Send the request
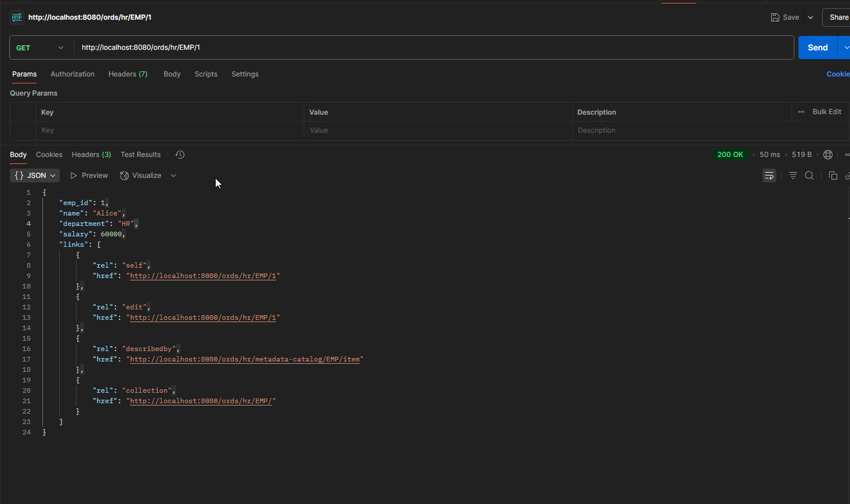 (818, 48)
